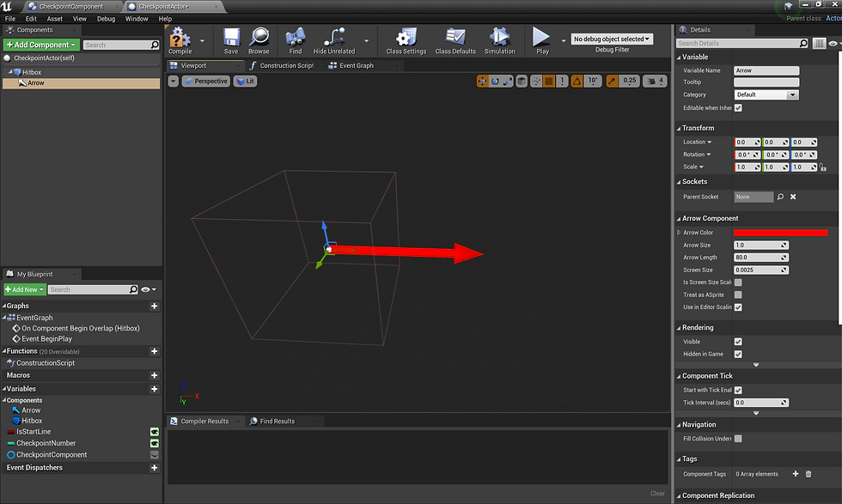The width and height of the screenshot is (842, 504).
Task: Toggle CheckpointNumber variable visibility eye
Action: tap(154, 443)
